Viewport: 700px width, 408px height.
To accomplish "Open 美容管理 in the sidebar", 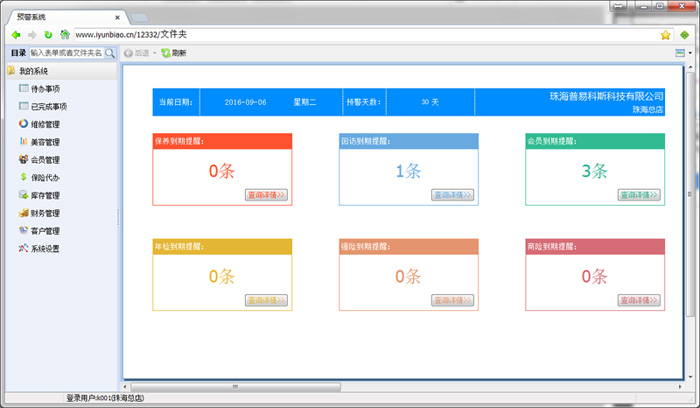I will (39, 142).
